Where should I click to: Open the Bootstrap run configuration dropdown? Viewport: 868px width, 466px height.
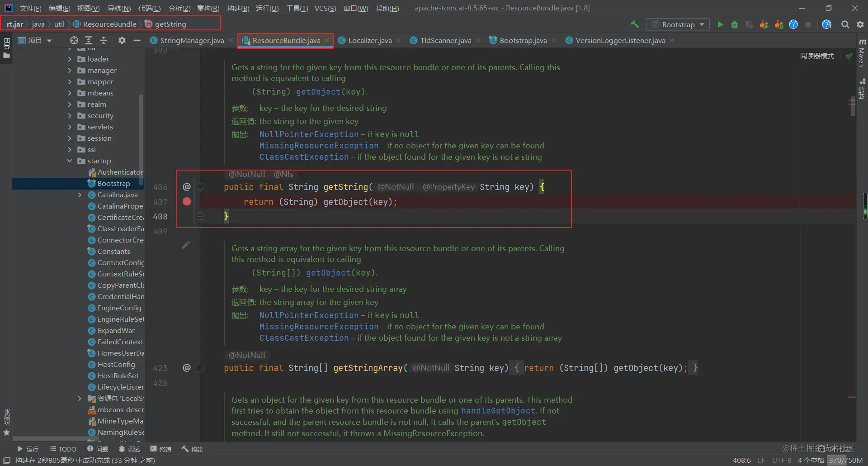pos(678,24)
